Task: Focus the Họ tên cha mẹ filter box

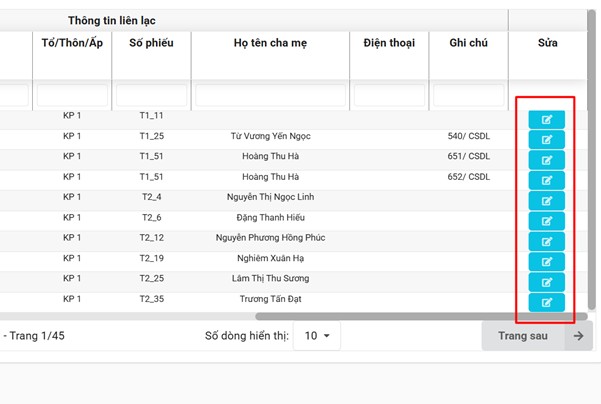Action: click(270, 96)
